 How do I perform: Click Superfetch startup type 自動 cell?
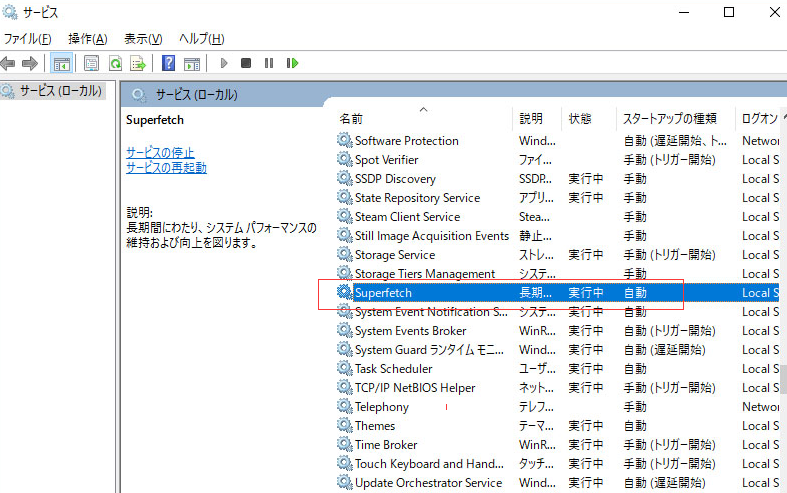(635, 292)
